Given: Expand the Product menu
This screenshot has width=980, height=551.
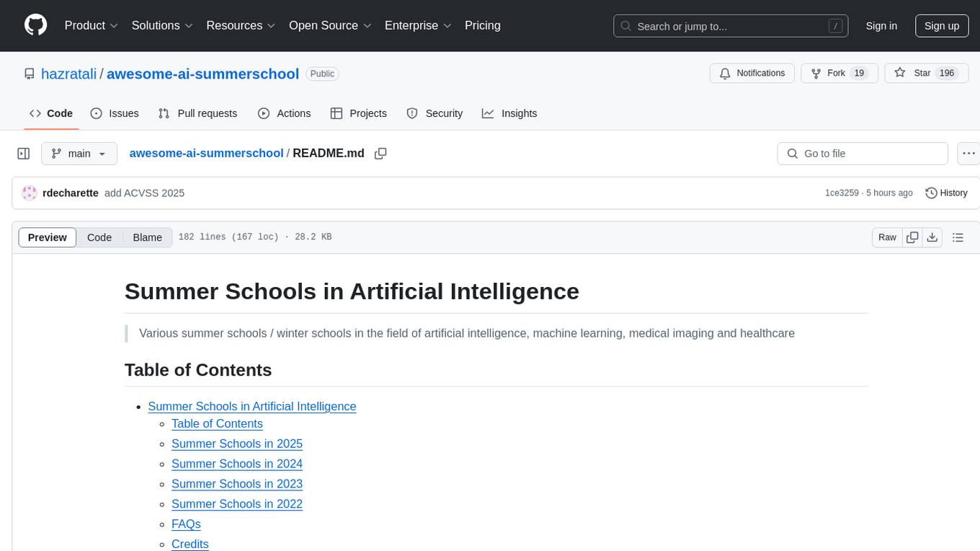Looking at the screenshot, I should [92, 25].
